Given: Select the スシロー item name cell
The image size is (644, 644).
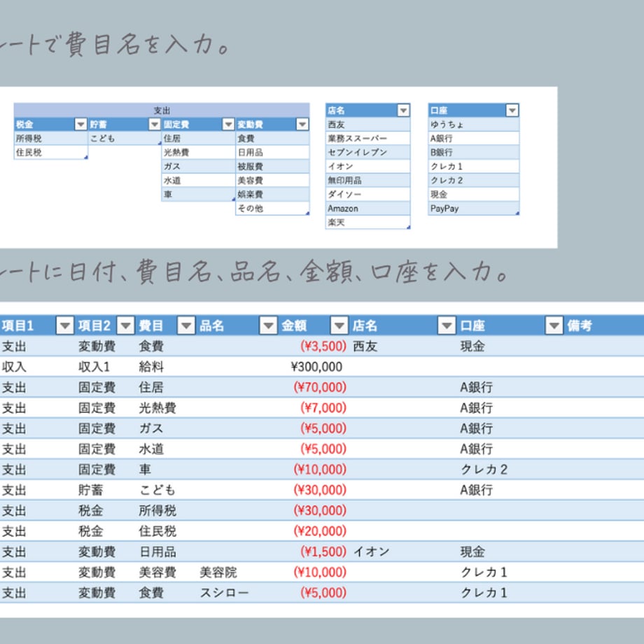Looking at the screenshot, I should pyautogui.click(x=238, y=593).
